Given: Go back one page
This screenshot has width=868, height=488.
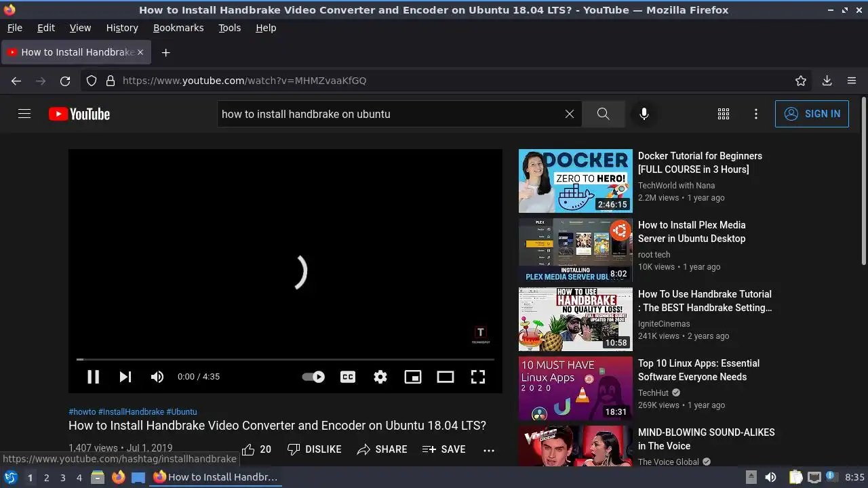Looking at the screenshot, I should [x=16, y=81].
